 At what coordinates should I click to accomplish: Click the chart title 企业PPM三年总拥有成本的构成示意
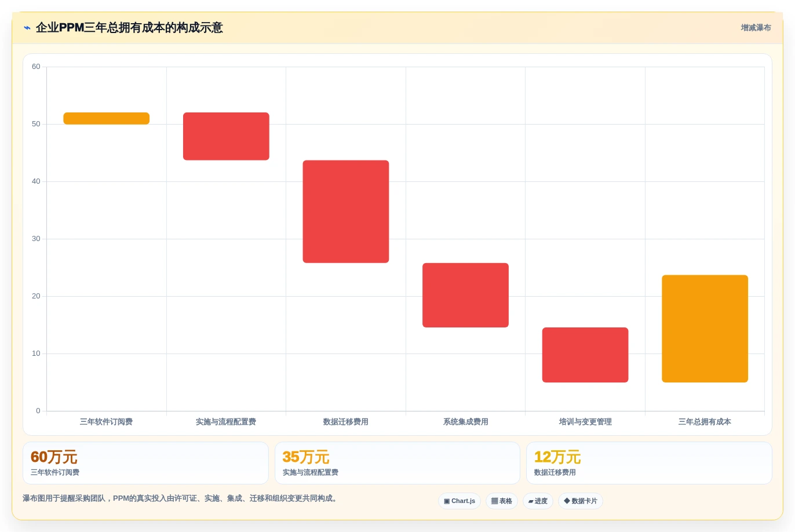tap(129, 28)
